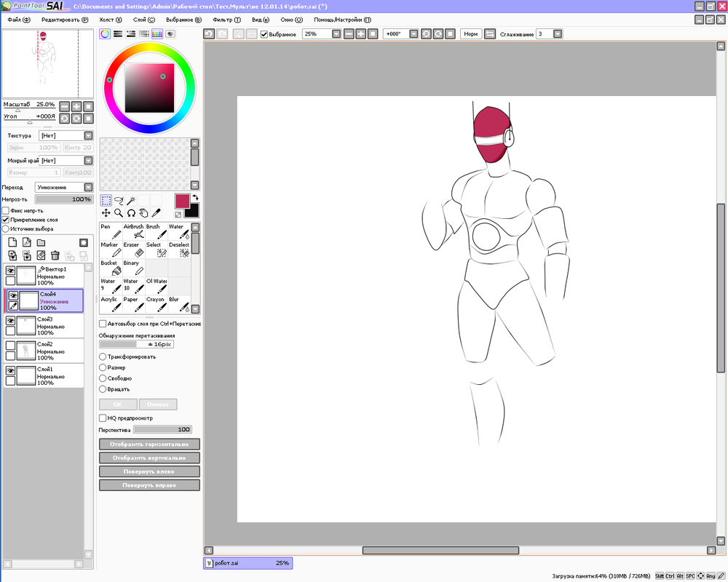This screenshot has height=582, width=728.
Task: Select the Lasso selection tool
Action: [x=119, y=200]
